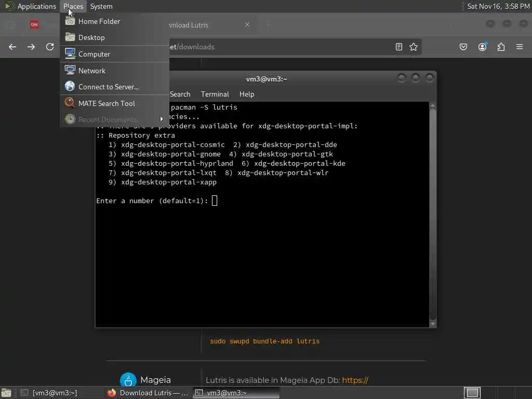
Task: Click the xdg-desktop-portal-kde option text
Action: pyautogui.click(x=300, y=163)
